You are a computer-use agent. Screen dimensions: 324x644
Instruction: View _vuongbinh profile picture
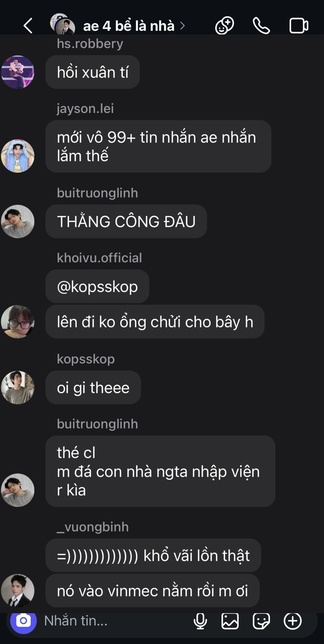18,591
